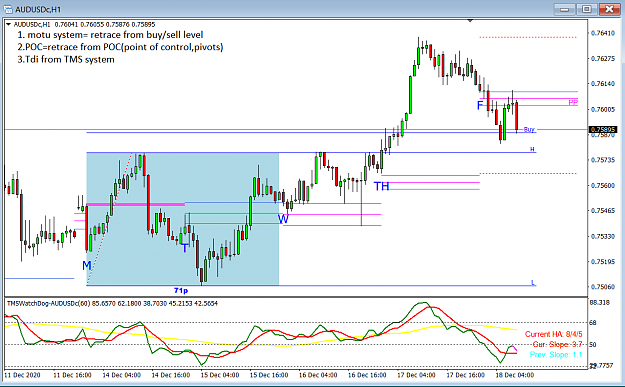This screenshot has height=387, width=625.
Task: Click the 'M' Monday day label
Action: pos(87,265)
